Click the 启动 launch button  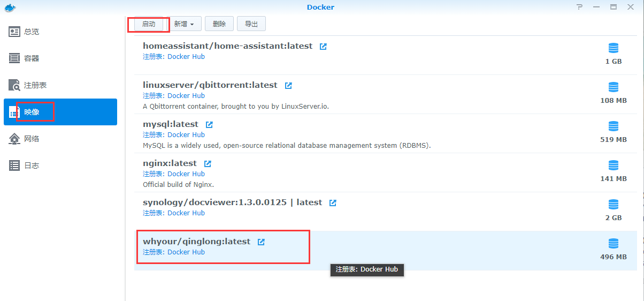tap(149, 24)
